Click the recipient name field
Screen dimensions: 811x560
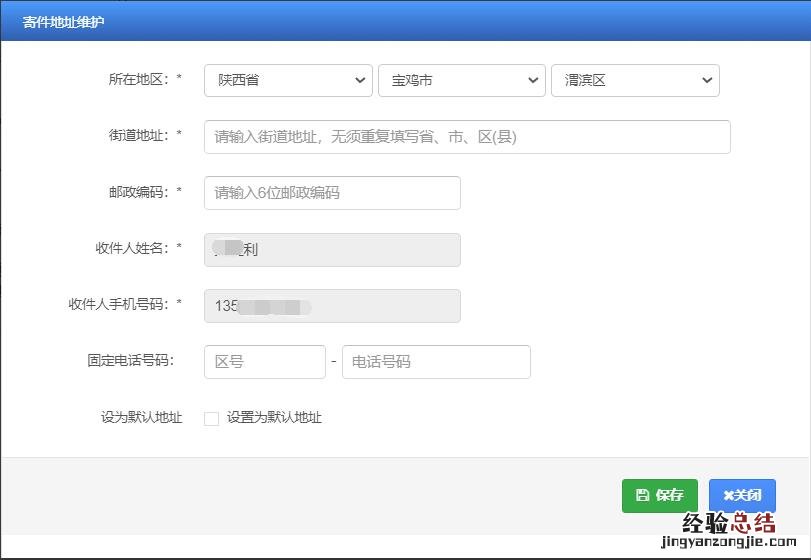pyautogui.click(x=332, y=250)
